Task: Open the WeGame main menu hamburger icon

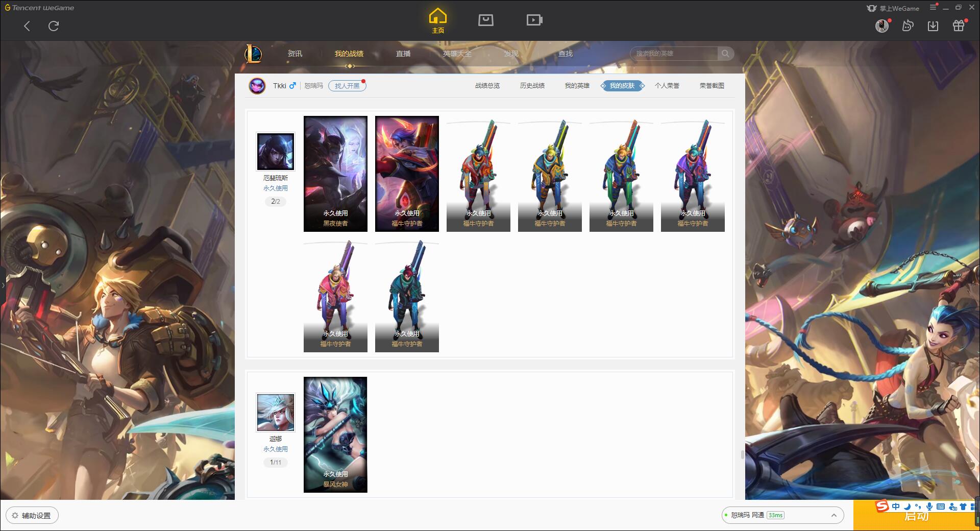Action: click(x=933, y=7)
